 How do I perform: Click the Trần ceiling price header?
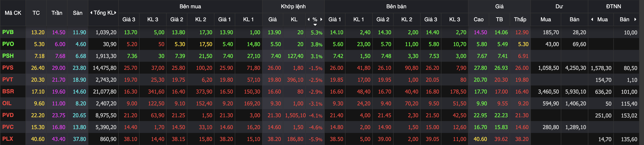click(57, 13)
